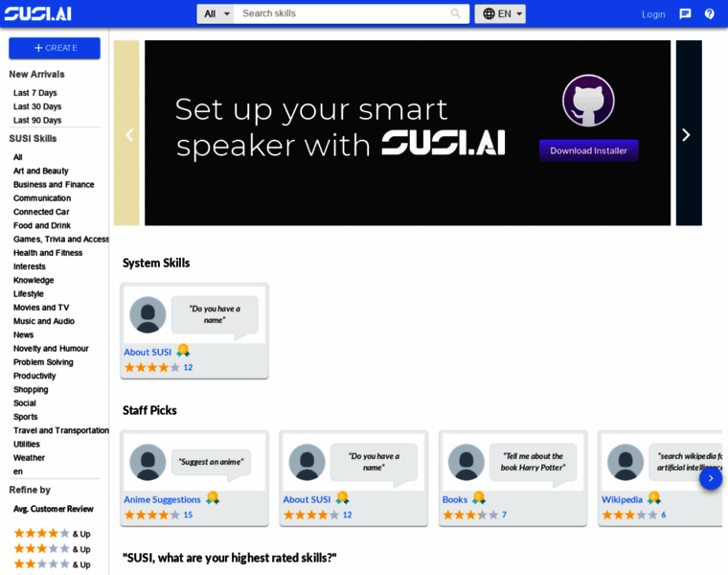The width and height of the screenshot is (728, 575).
Task: Open Utilities category
Action: pos(27,444)
